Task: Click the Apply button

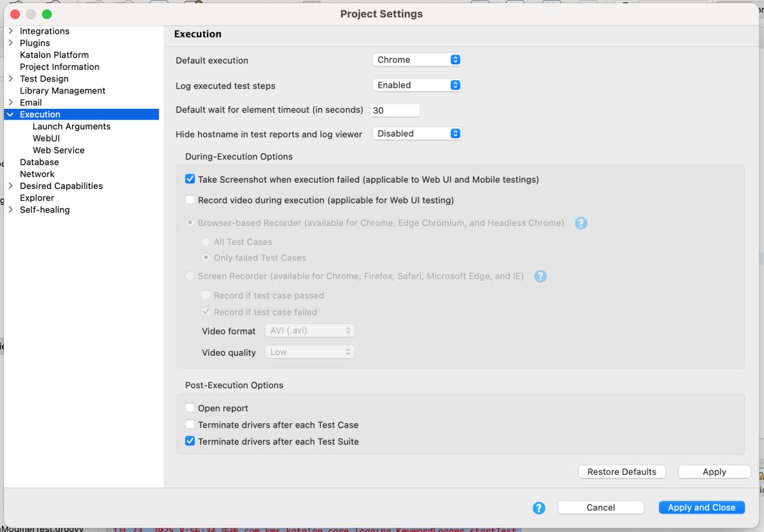Action: pos(714,472)
